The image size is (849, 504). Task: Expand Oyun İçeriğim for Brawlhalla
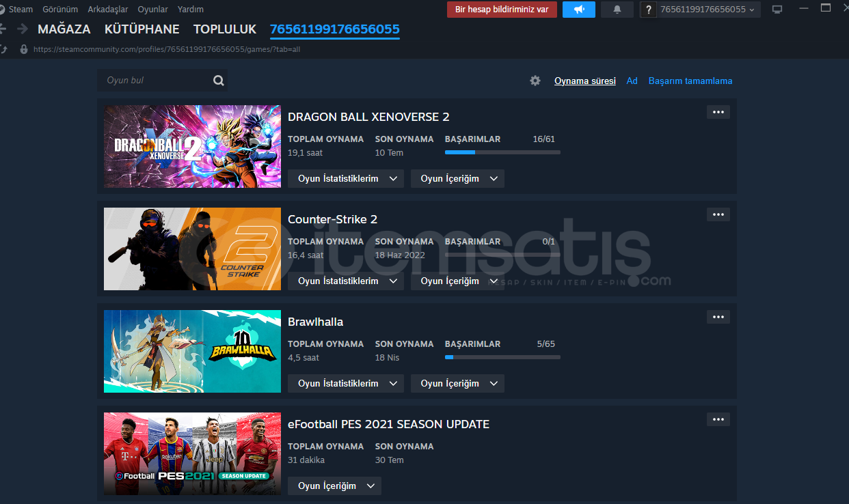click(457, 383)
